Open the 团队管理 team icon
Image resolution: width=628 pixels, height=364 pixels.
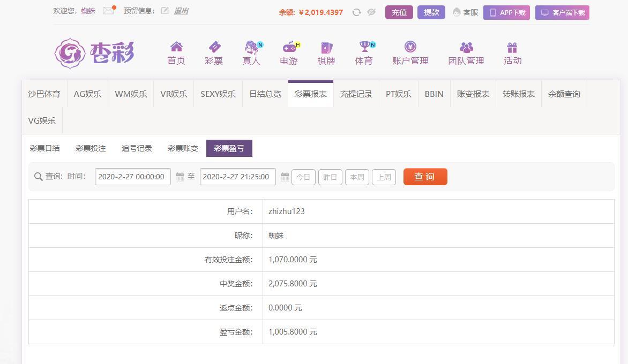point(466,47)
